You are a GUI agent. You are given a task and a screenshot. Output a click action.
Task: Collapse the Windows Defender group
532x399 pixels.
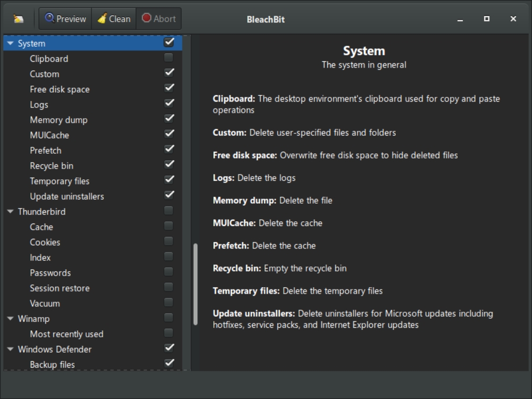point(11,350)
